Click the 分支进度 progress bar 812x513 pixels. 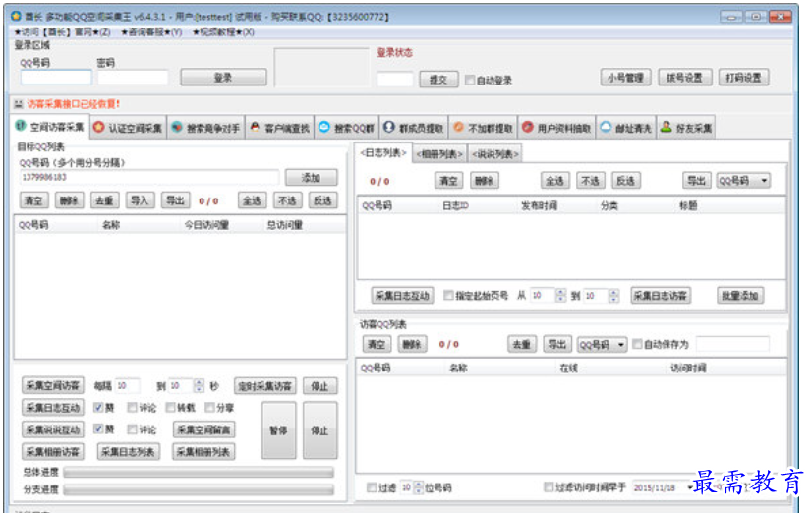tap(199, 489)
